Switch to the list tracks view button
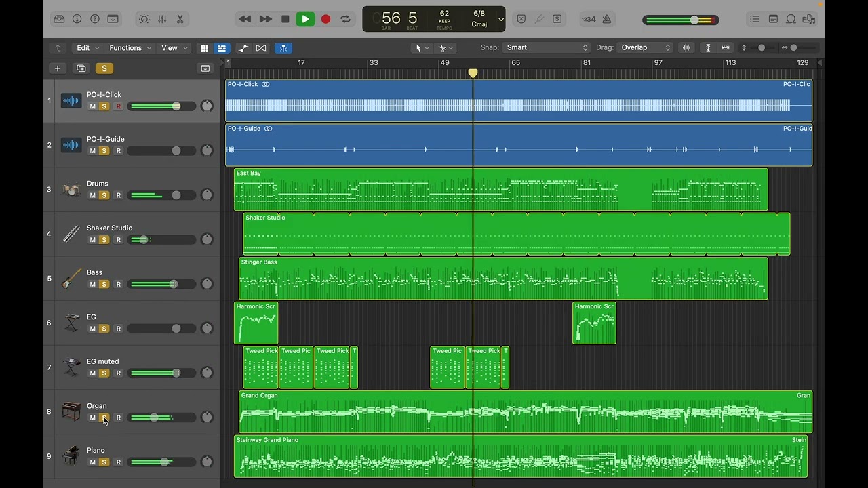 click(221, 48)
